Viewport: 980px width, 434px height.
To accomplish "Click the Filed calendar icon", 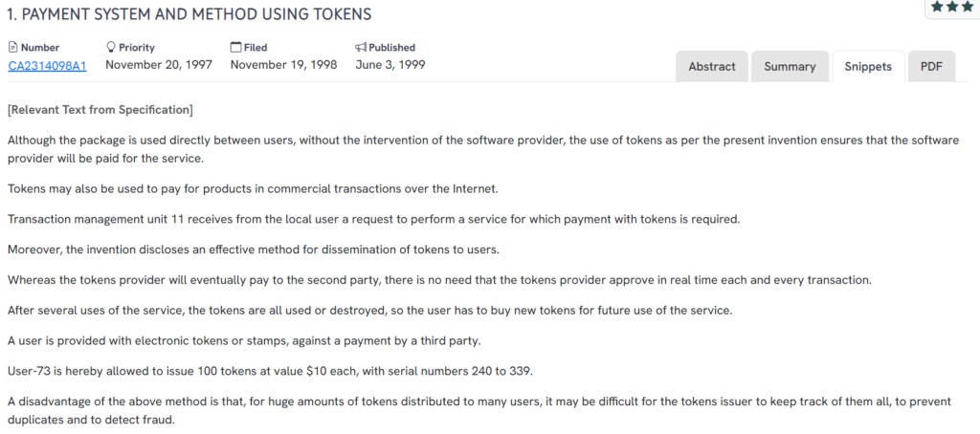I will (236, 47).
